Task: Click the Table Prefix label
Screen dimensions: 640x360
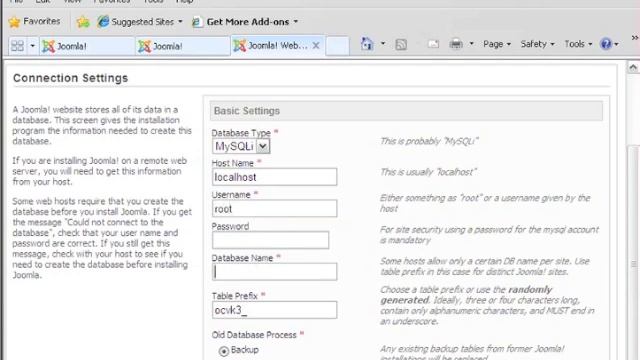Action: point(235,296)
